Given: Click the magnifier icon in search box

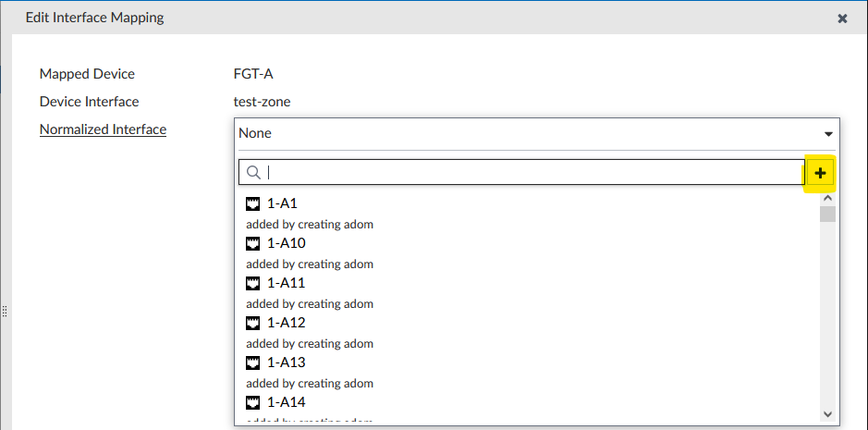Looking at the screenshot, I should (252, 172).
